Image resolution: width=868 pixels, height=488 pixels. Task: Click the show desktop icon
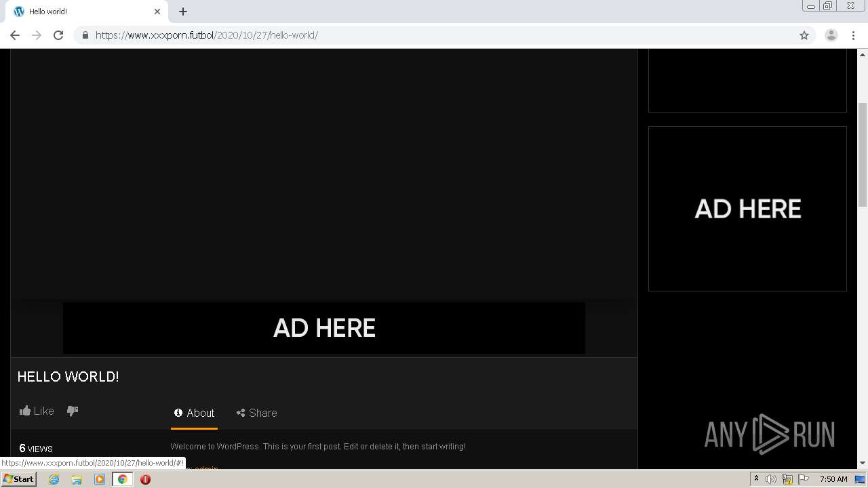click(861, 479)
